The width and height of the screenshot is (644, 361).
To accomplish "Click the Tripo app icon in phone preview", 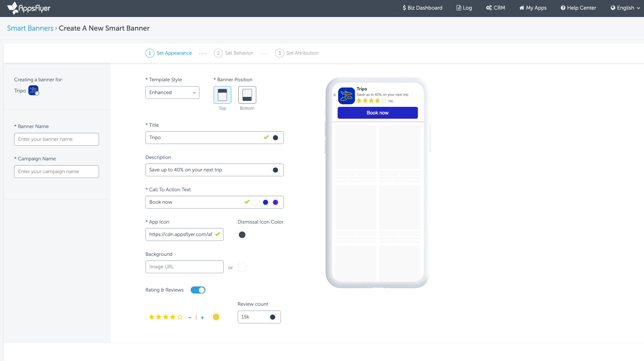I will [346, 96].
